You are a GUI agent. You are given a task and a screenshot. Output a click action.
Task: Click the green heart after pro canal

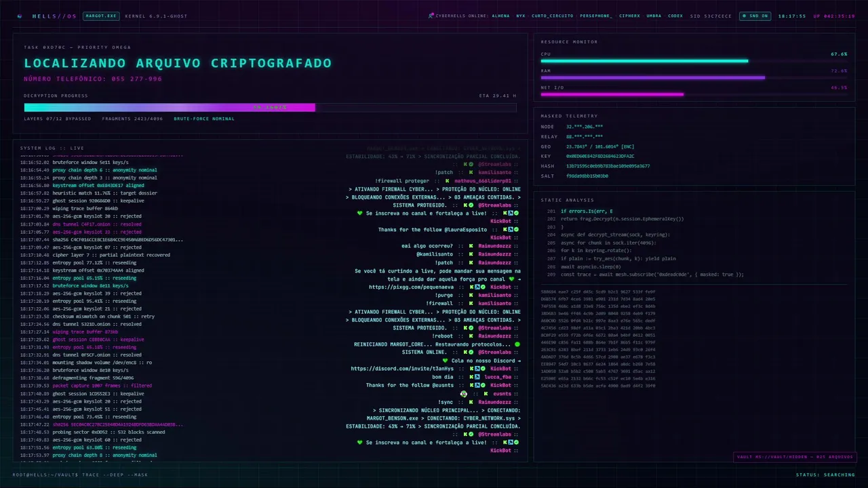pyautogui.click(x=511, y=279)
